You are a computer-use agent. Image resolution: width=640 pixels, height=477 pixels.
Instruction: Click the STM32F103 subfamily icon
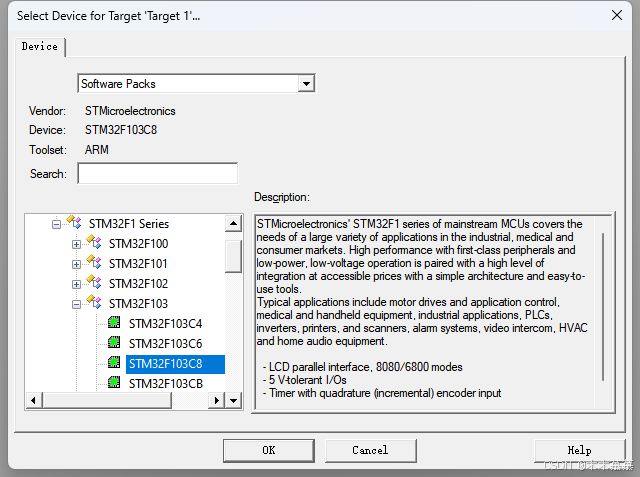click(x=94, y=302)
